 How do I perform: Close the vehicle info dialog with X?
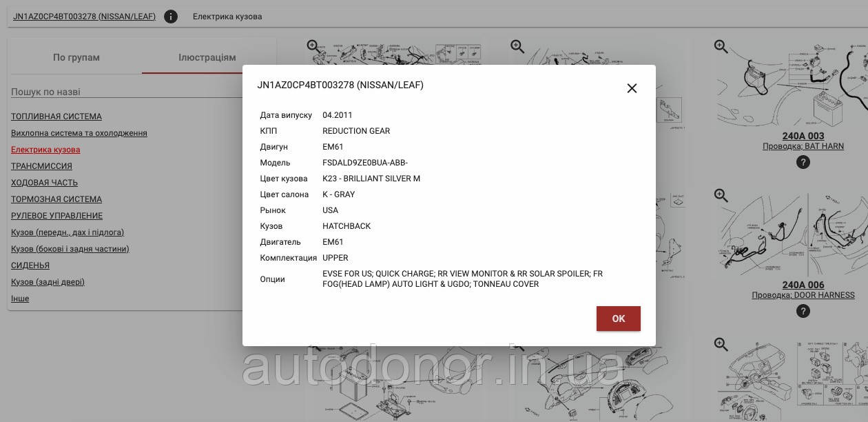[632, 88]
